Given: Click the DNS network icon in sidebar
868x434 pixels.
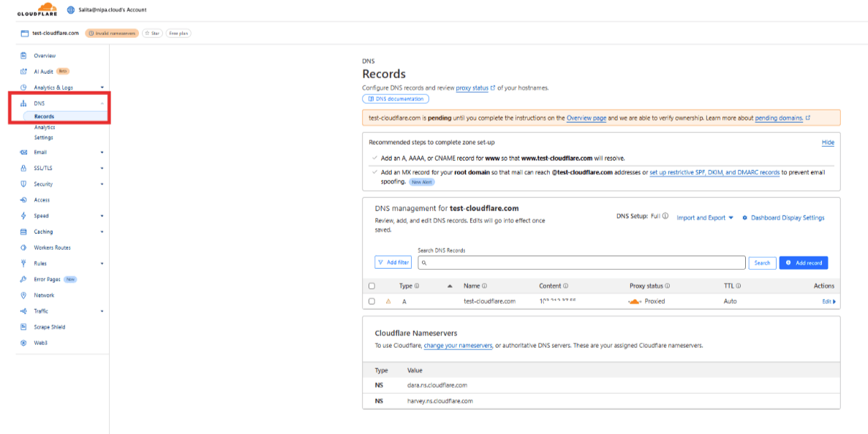Looking at the screenshot, I should pos(23,104).
